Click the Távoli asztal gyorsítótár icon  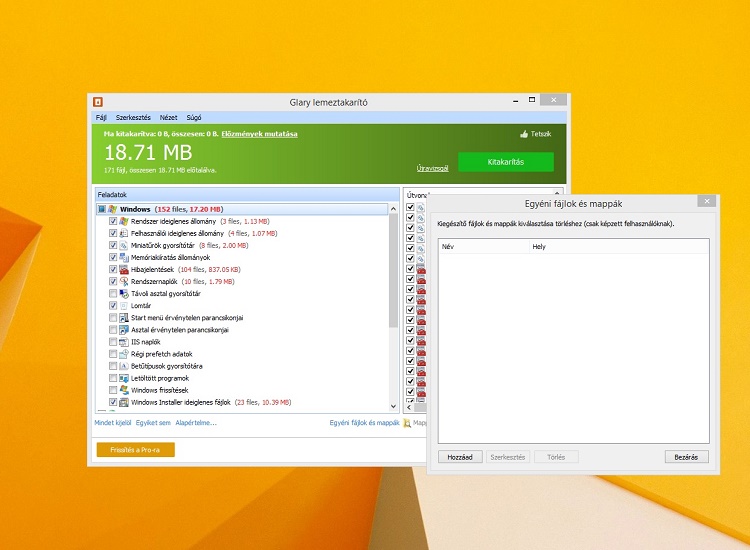click(x=124, y=293)
